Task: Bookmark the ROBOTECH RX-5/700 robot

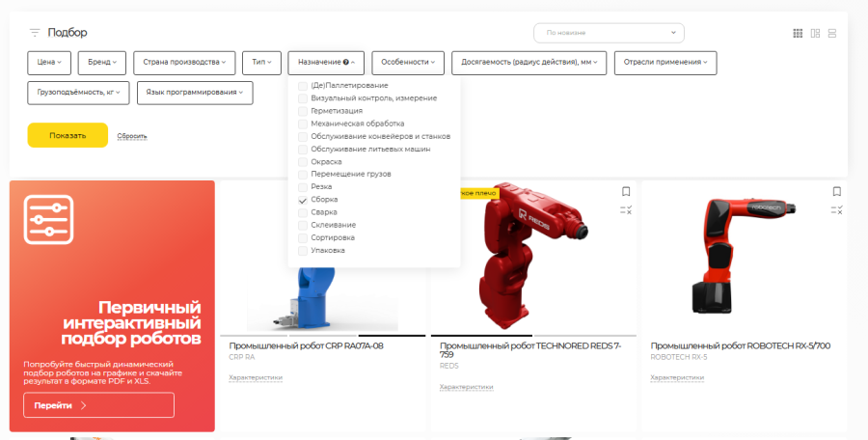Action: pyautogui.click(x=837, y=191)
